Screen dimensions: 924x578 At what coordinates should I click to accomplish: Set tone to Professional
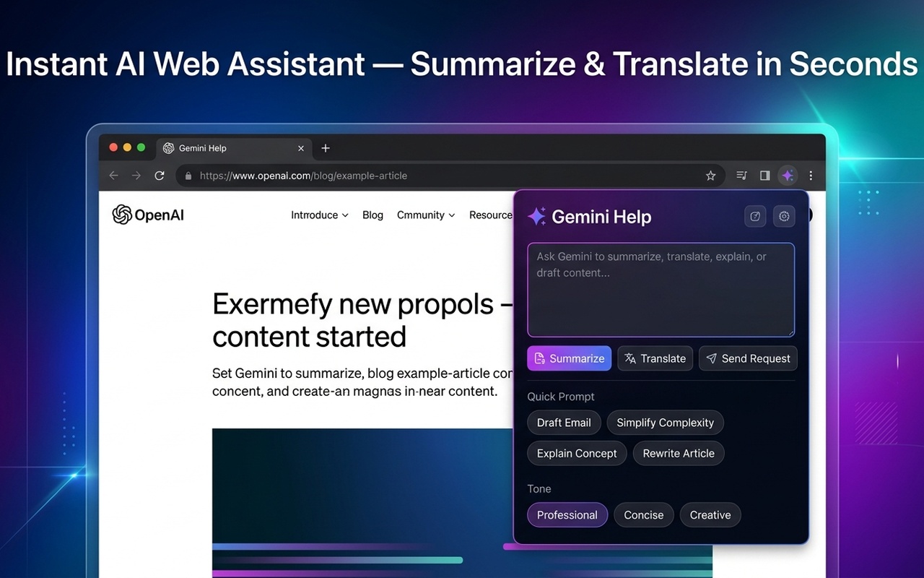[x=567, y=514]
